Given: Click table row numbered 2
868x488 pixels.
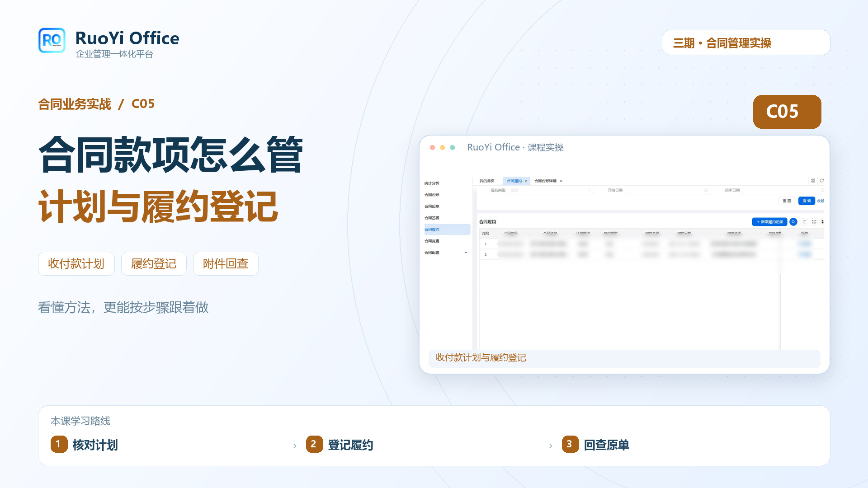Looking at the screenshot, I should tap(651, 254).
